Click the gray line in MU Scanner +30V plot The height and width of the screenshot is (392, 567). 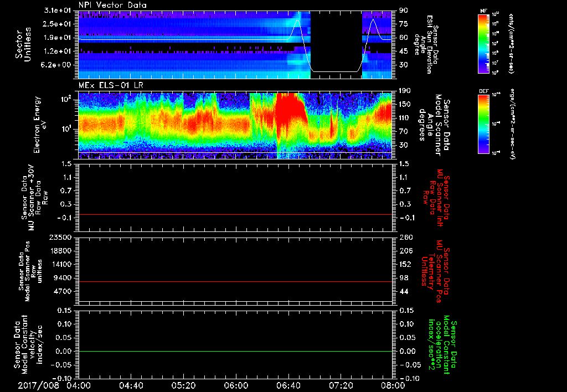pyautogui.click(x=235, y=214)
